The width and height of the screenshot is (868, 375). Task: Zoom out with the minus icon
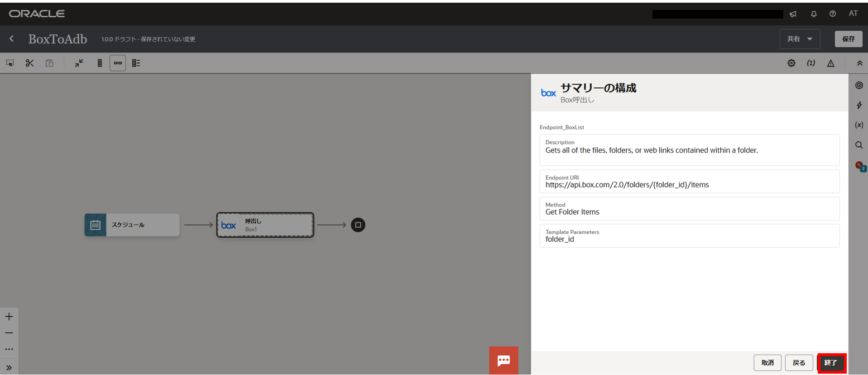click(9, 333)
